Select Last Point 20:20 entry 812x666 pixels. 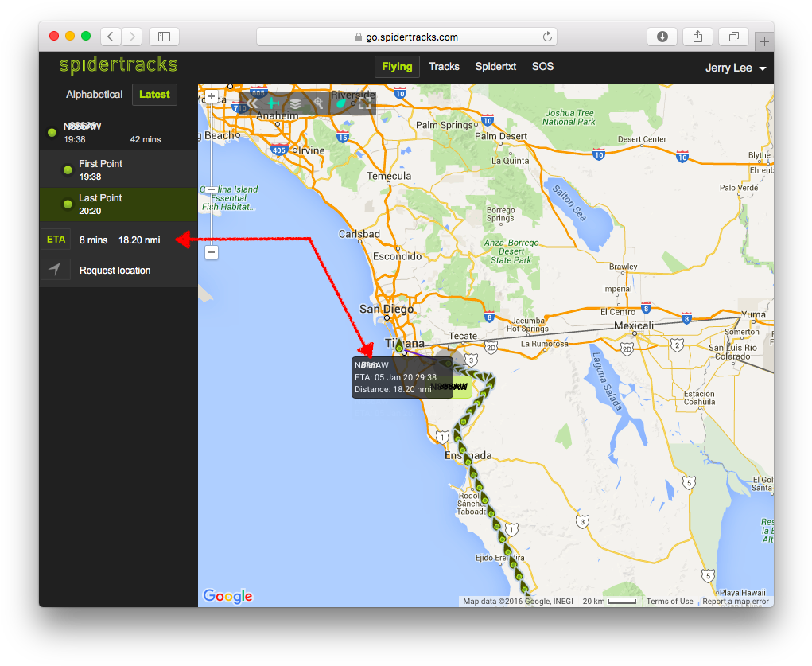pyautogui.click(x=118, y=204)
